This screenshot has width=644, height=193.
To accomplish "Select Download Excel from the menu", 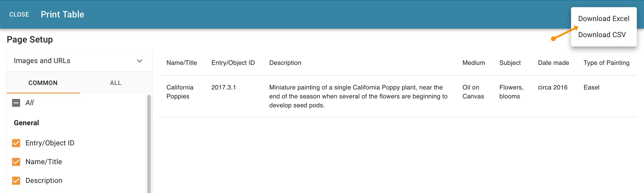I will pyautogui.click(x=604, y=18).
